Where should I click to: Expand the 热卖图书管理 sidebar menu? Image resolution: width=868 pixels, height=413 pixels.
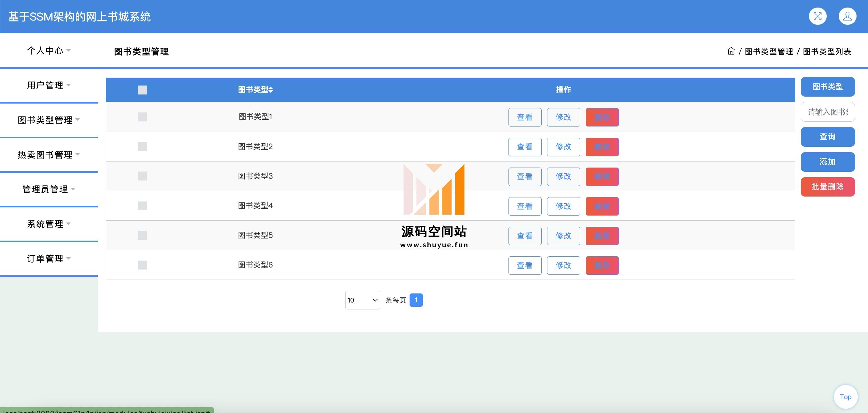pyautogui.click(x=49, y=155)
